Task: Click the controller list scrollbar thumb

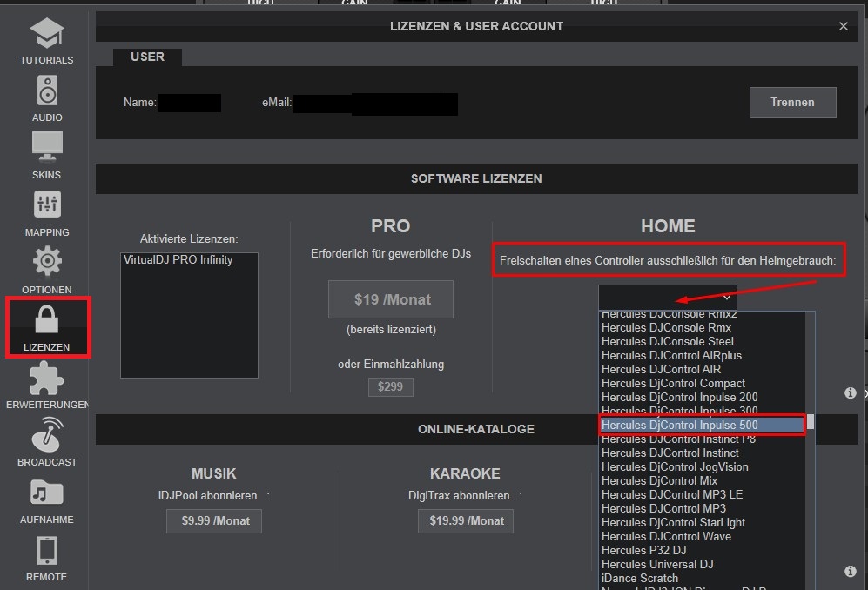Action: pyautogui.click(x=811, y=422)
